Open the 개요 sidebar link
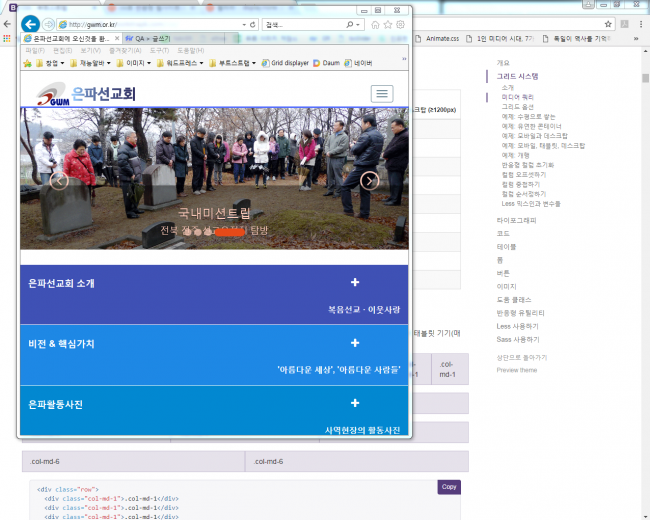This screenshot has height=520, width=650. pyautogui.click(x=503, y=63)
